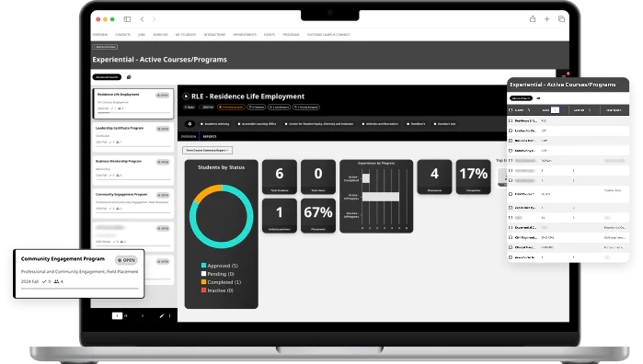Screen dimensions: 643x364
Task: Show tab overview icon in browser
Action: click(561, 19)
